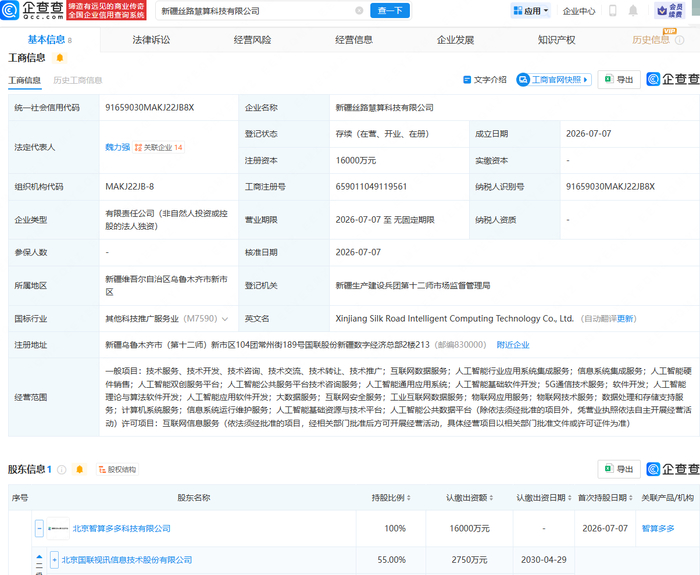The image size is (700, 575).
Task: Open the notifications bell in header
Action: [x=633, y=11]
